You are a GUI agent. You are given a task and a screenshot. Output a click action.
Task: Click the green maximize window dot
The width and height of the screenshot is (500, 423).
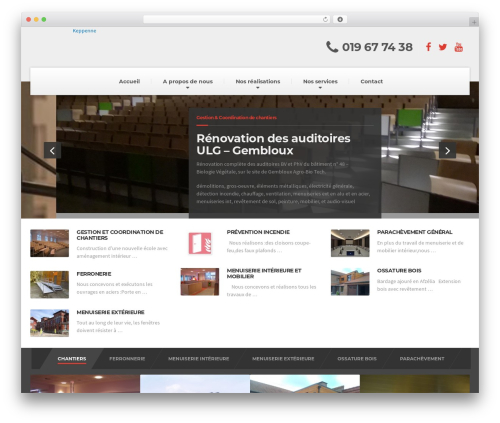44,19
